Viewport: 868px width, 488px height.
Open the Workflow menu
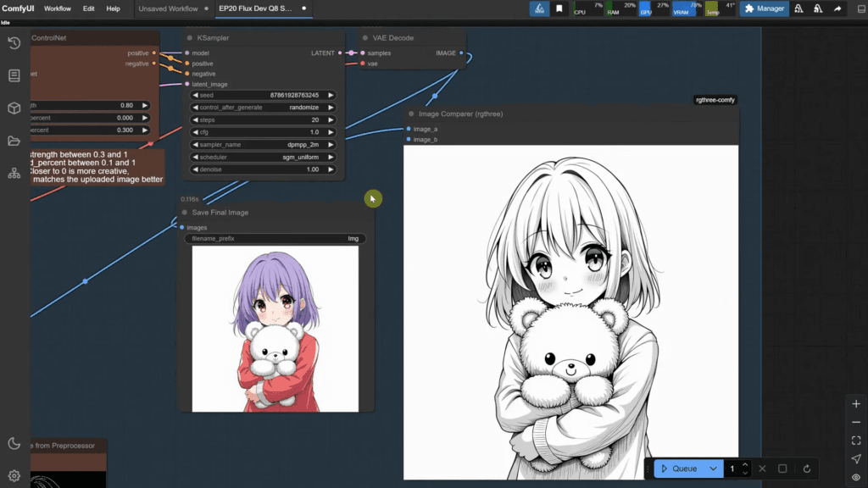coord(58,8)
